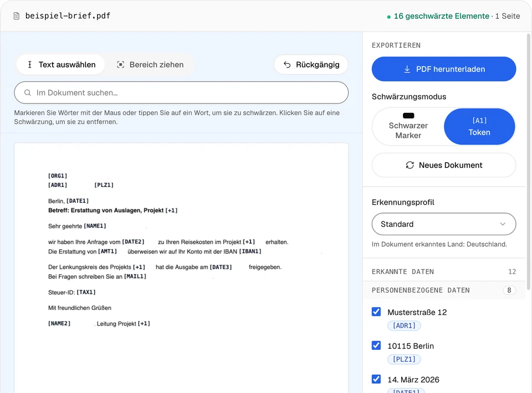Click the right sidebar scrollbar

pos(529,161)
